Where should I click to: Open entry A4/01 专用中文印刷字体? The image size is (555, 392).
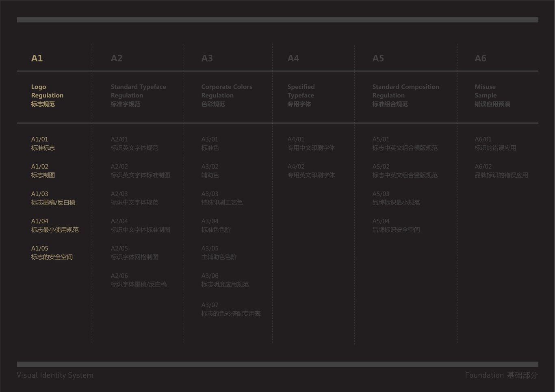point(311,144)
